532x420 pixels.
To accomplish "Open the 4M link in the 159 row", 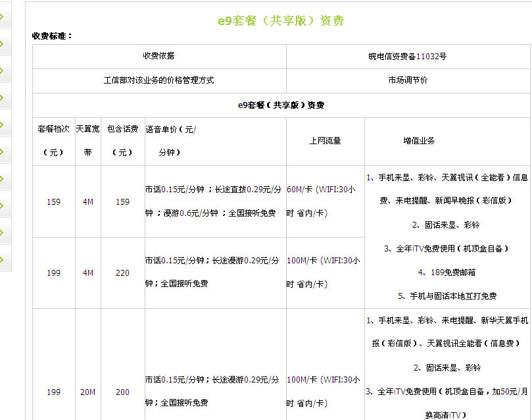I will 87,202.
